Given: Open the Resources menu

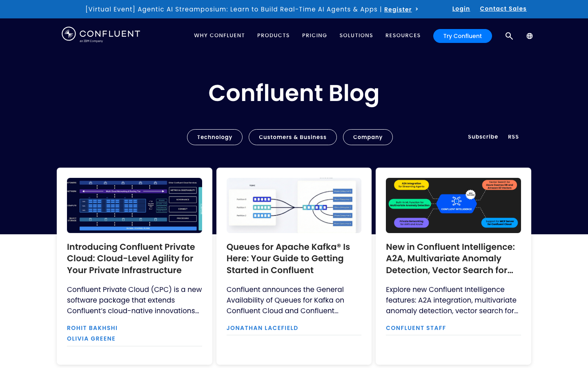Looking at the screenshot, I should click(403, 36).
